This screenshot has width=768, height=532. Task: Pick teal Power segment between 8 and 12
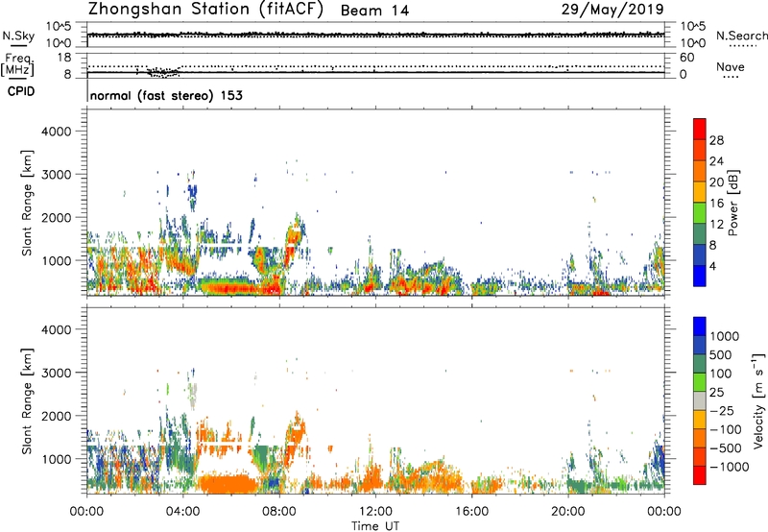[700, 233]
